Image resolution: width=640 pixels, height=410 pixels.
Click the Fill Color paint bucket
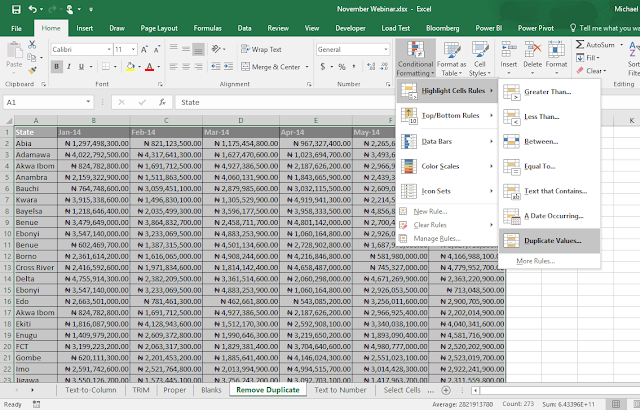point(129,66)
